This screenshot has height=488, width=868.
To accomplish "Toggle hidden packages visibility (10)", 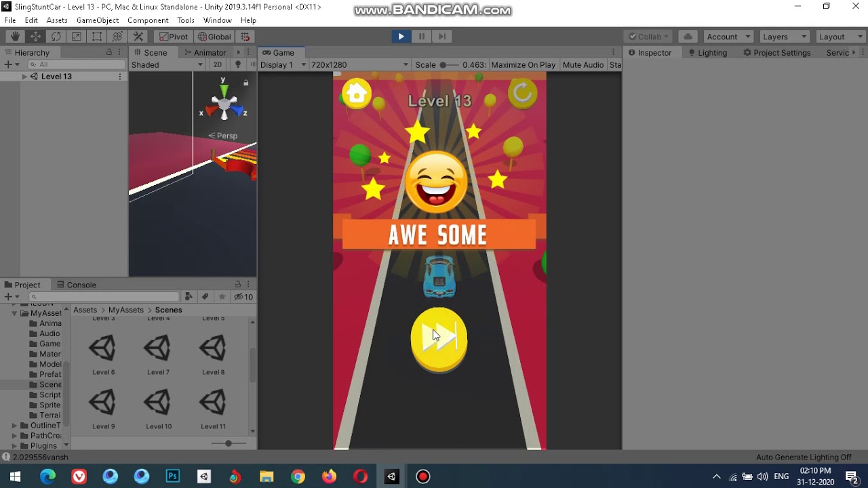I will point(243,297).
